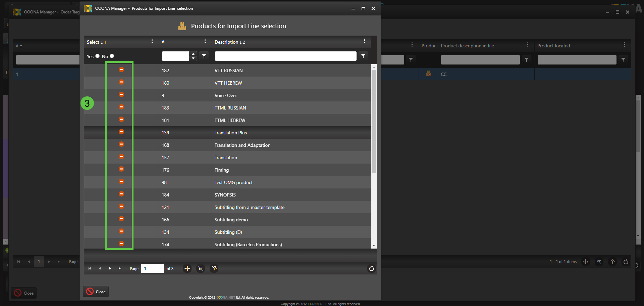Open the Description column options menu

coord(364,41)
